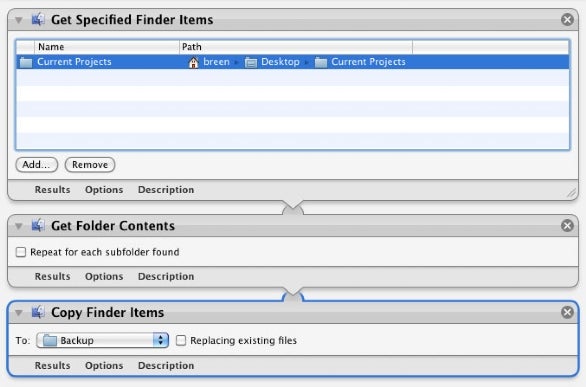Click Finder icon of Get Specified Finder Items
The width and height of the screenshot is (586, 387).
38,19
